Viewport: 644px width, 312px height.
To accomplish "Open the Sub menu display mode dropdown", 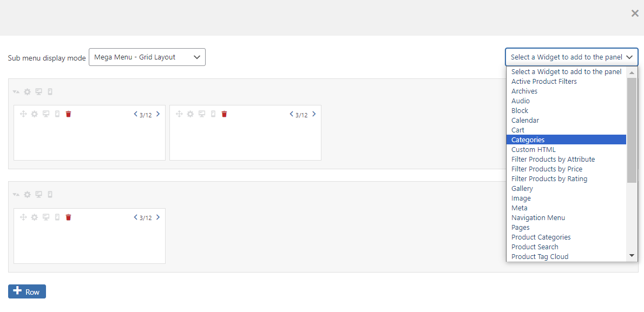I will coord(147,57).
